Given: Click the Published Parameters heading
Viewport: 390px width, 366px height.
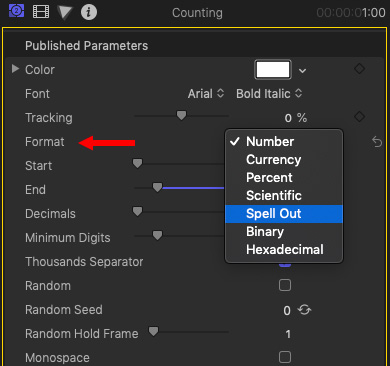Looking at the screenshot, I should click(87, 46).
